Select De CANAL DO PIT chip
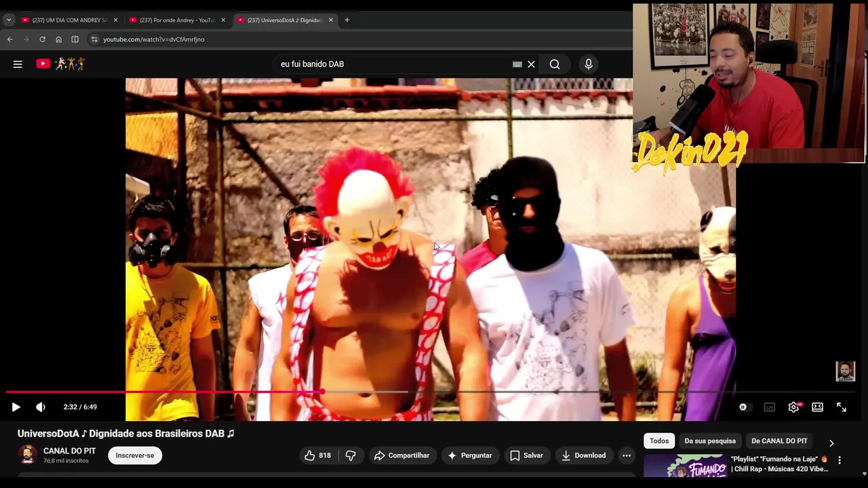The height and width of the screenshot is (488, 868). pyautogui.click(x=779, y=441)
